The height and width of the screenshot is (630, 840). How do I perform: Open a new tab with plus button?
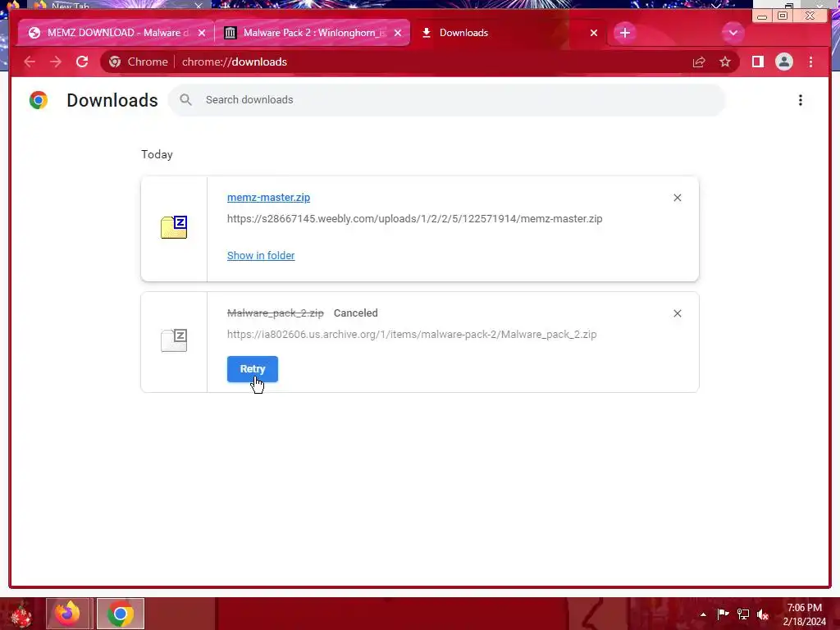[624, 33]
